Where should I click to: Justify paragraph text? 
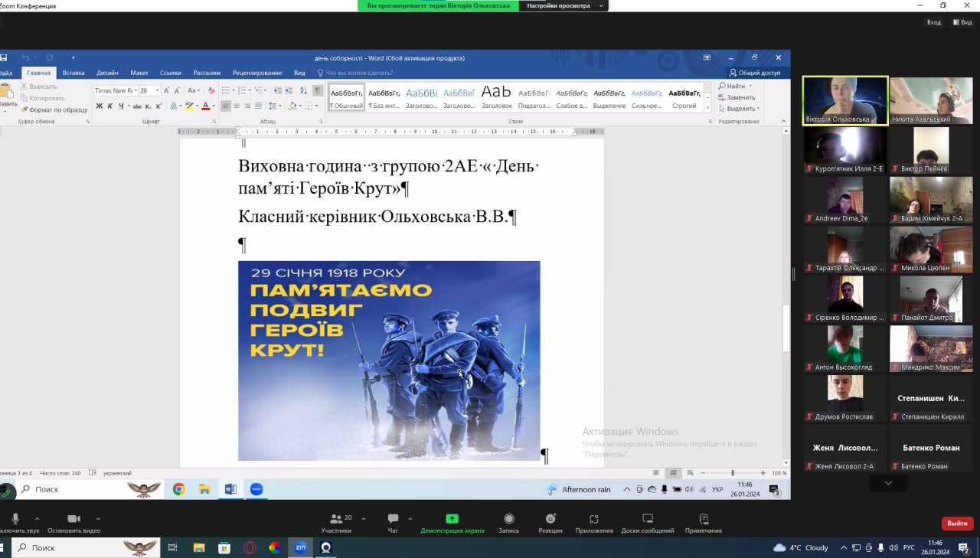pos(258,106)
